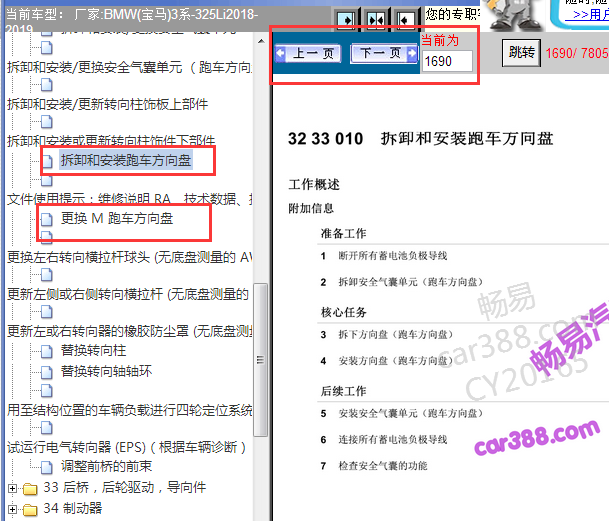Select text 用至结构位置的车辆负载进行四轮定位系统
Image resolution: width=609 pixels, height=521 pixels.
[x=129, y=410]
